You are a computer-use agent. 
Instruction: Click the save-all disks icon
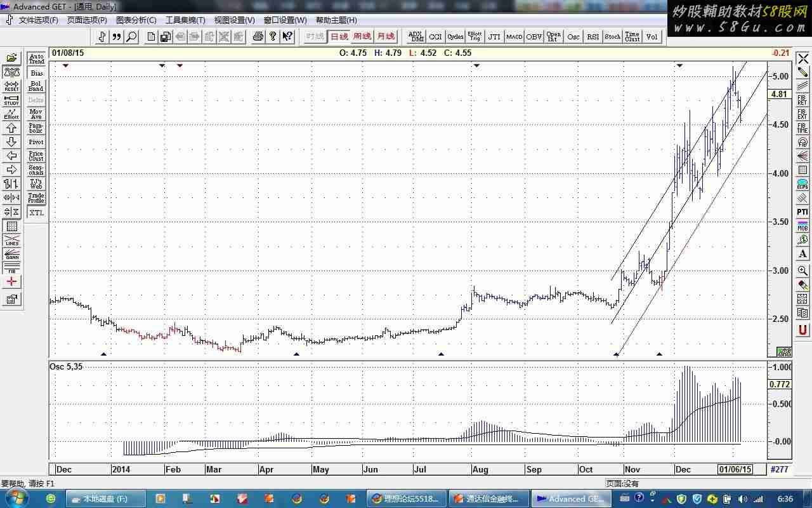point(165,36)
